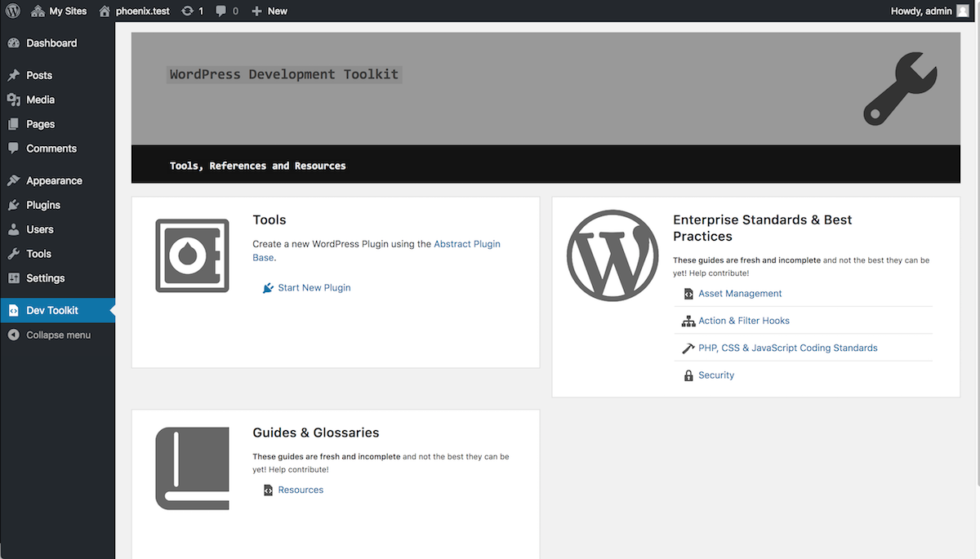Click the Dev Toolkit code icon
This screenshot has height=559, width=980.
tap(13, 311)
